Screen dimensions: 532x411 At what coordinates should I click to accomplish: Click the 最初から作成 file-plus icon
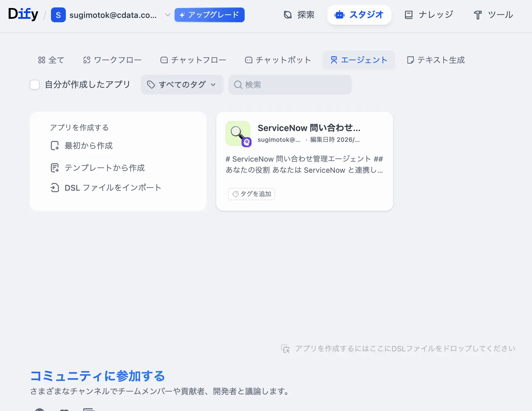(55, 146)
